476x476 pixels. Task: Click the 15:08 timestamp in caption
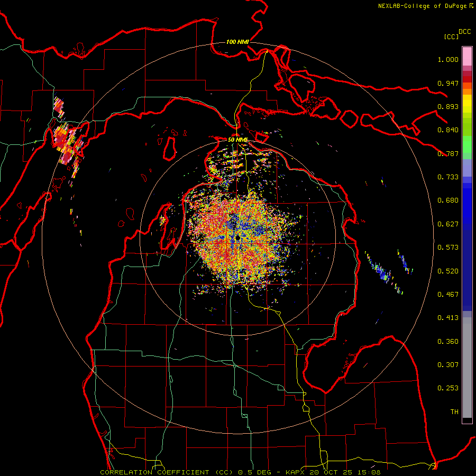368,472
